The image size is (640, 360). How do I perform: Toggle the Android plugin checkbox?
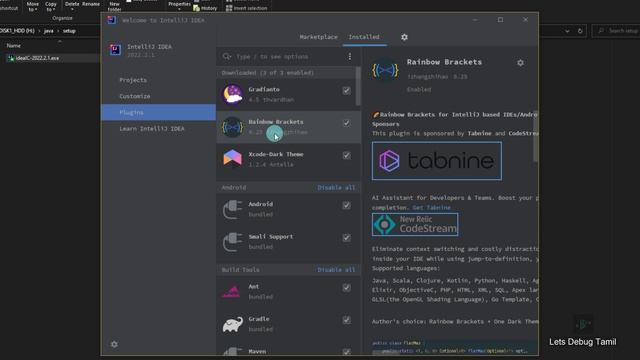(x=346, y=205)
